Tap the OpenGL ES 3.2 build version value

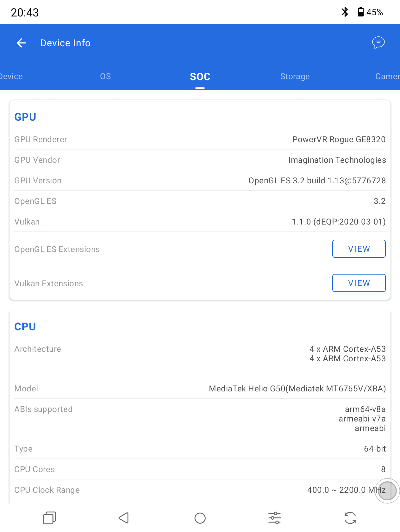click(317, 180)
